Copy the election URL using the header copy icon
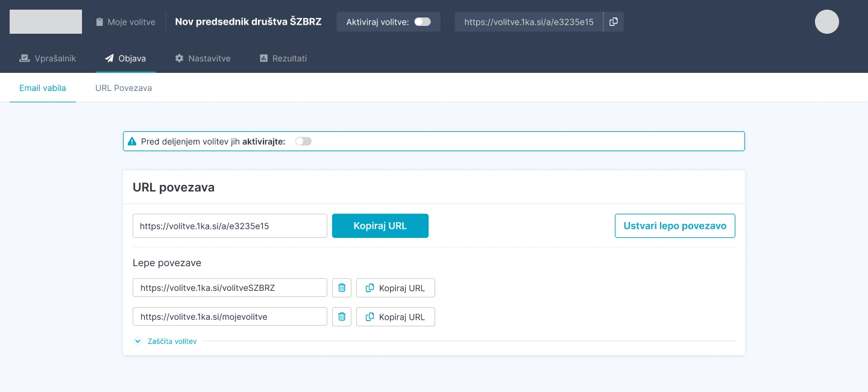 tap(614, 22)
